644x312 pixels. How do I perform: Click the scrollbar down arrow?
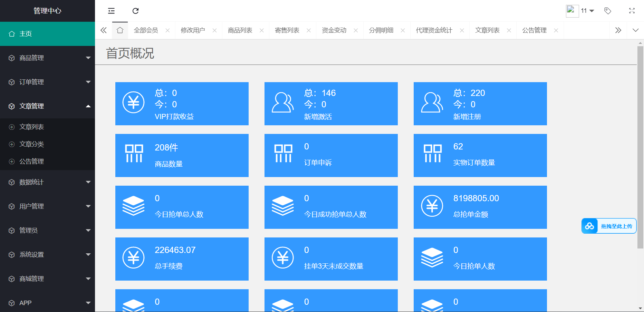tap(640, 309)
